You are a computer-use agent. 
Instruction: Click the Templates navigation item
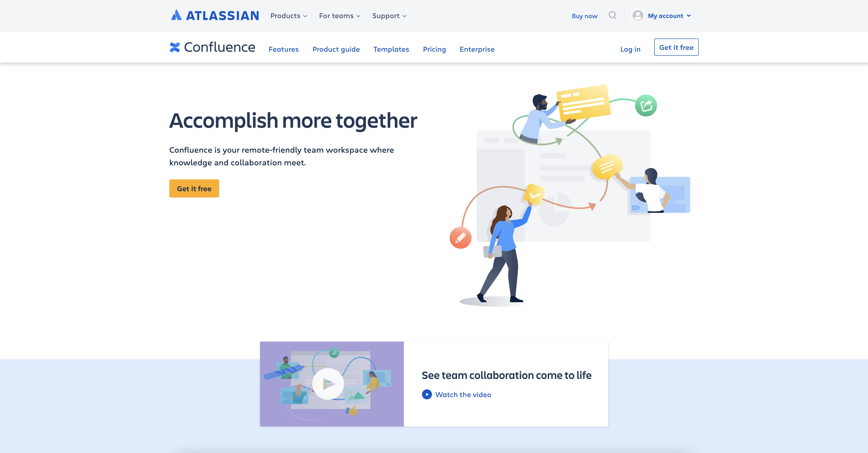click(391, 49)
